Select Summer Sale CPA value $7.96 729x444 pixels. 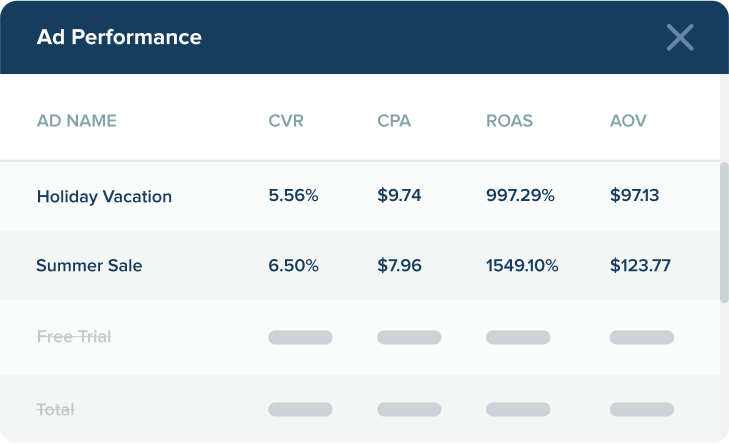click(400, 266)
